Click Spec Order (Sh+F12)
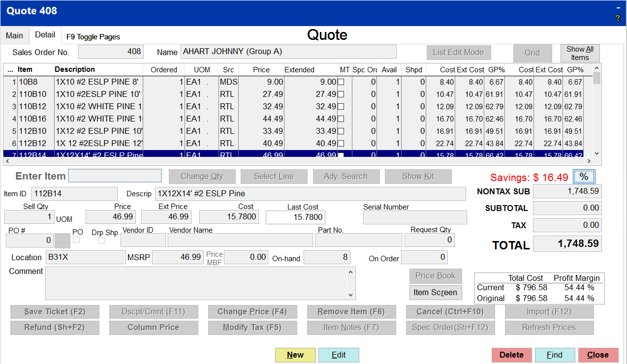Viewport: 627px width, 364px height. (x=450, y=328)
